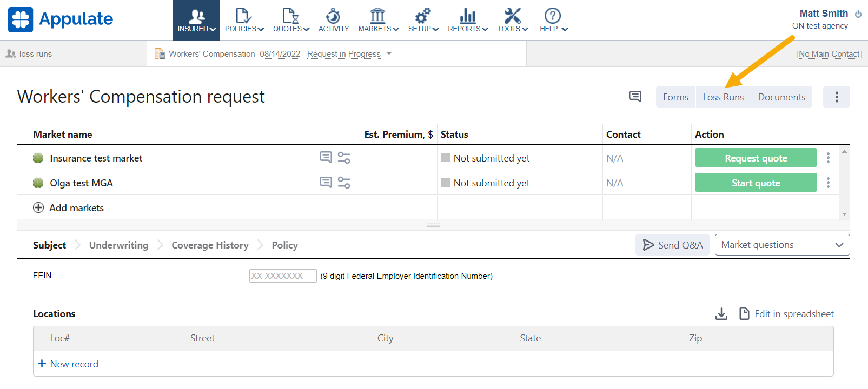Open notes icon for Insurance test market

coord(326,157)
